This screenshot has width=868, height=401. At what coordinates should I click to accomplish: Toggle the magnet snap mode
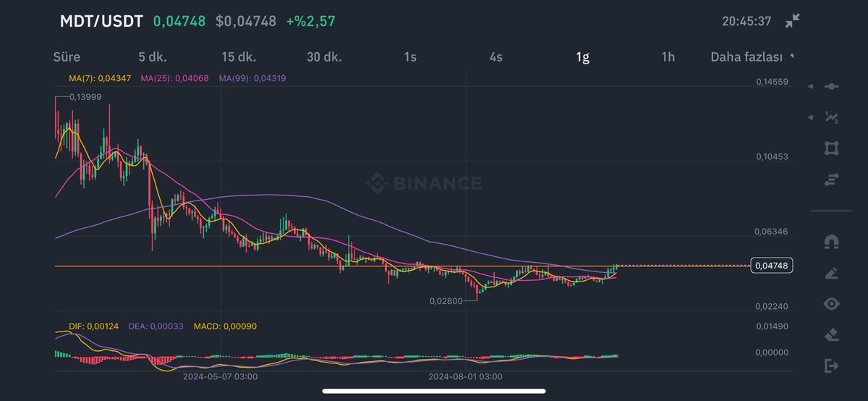click(832, 242)
